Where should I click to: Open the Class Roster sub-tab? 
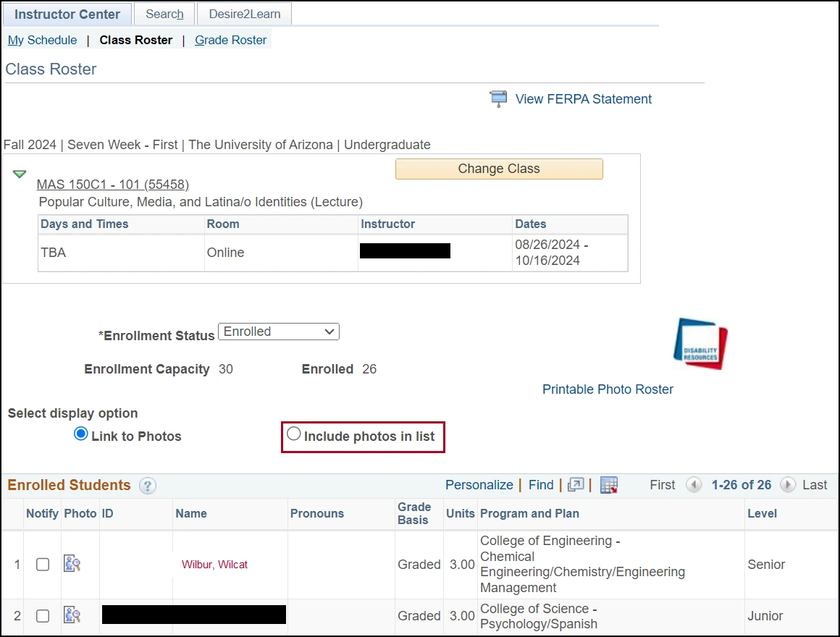(136, 40)
